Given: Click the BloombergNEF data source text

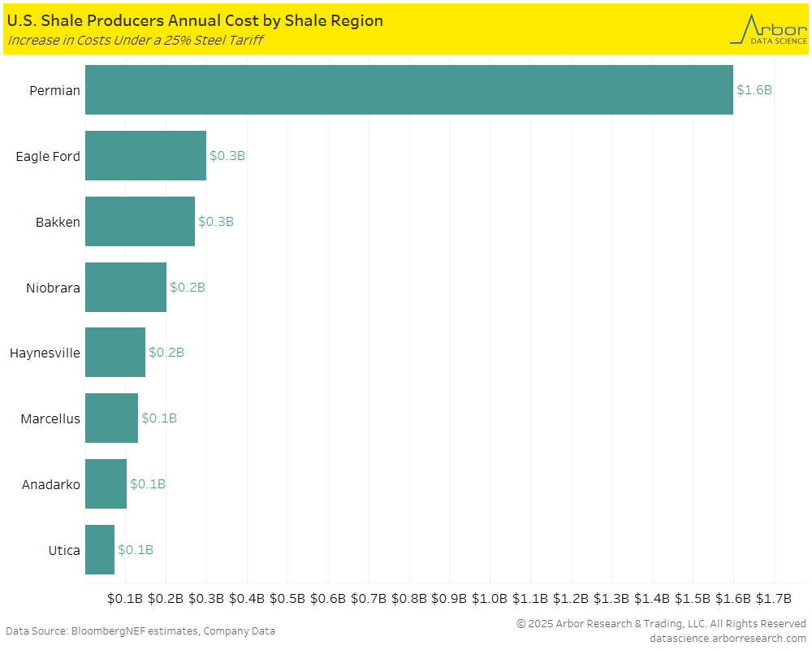Looking at the screenshot, I should coord(140,630).
